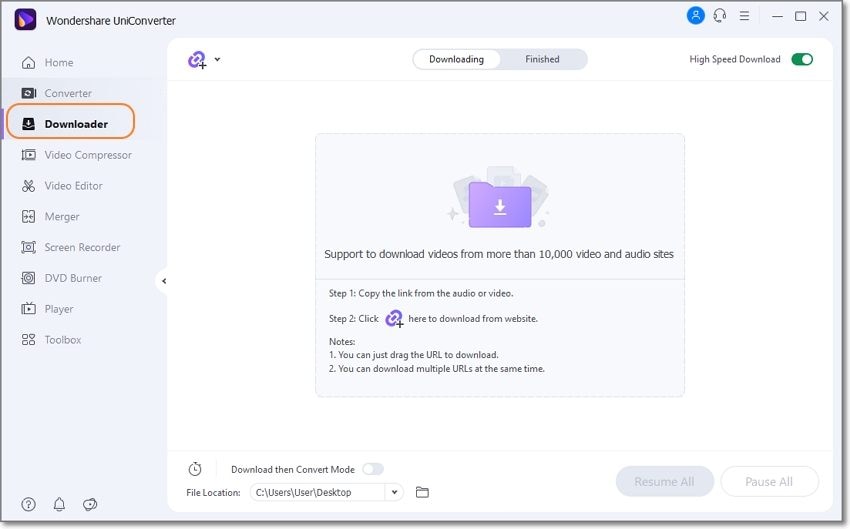
Task: Click the 'Support to download videos' text
Action: pyautogui.click(x=499, y=254)
